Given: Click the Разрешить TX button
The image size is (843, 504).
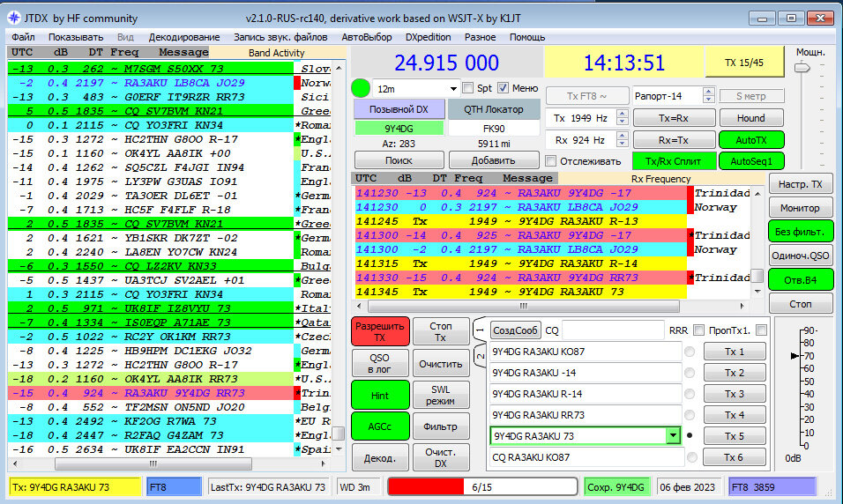Looking at the screenshot, I should tap(379, 331).
